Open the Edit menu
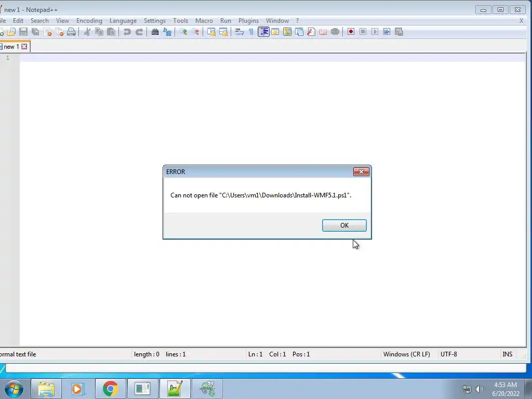This screenshot has height=399, width=532. pyautogui.click(x=18, y=21)
